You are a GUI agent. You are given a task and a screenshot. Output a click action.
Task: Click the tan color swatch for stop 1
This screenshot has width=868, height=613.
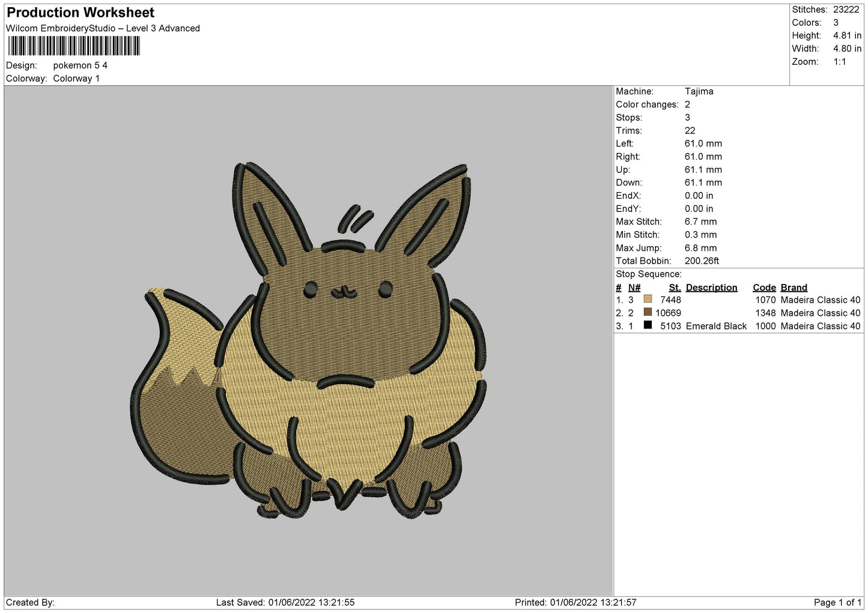click(x=648, y=299)
